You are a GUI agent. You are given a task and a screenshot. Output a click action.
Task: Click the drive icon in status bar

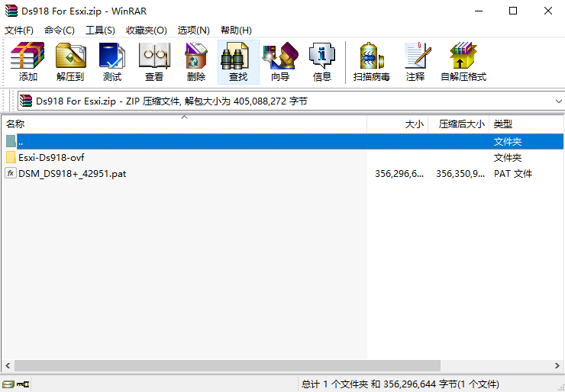pyautogui.click(x=8, y=384)
